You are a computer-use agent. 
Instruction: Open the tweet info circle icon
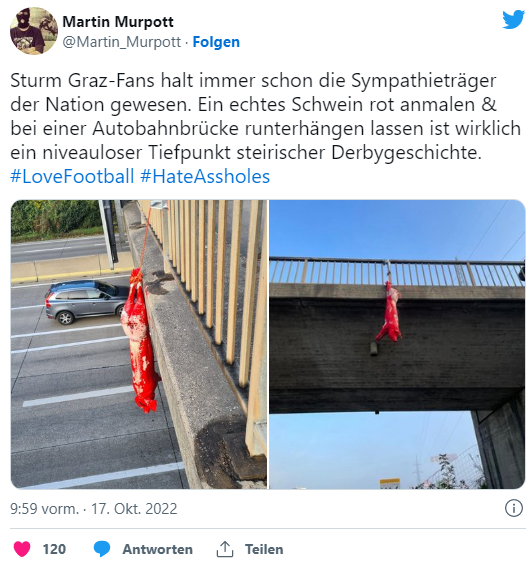point(514,509)
